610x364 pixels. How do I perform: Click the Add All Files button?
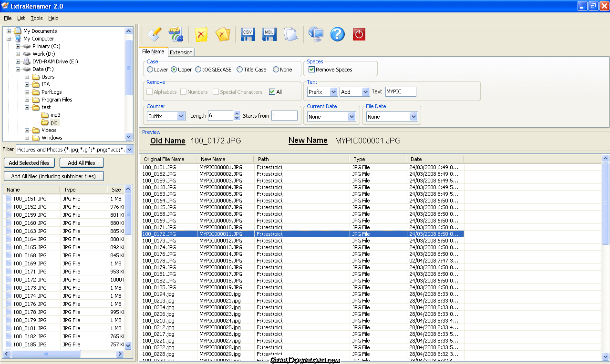click(82, 163)
